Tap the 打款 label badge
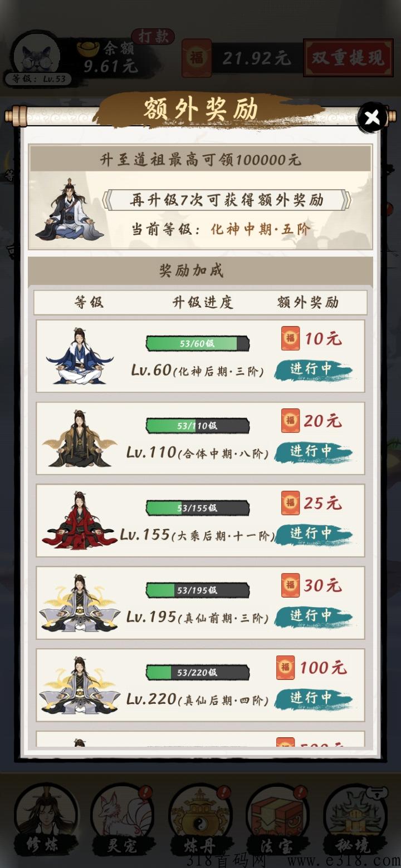 tap(153, 37)
